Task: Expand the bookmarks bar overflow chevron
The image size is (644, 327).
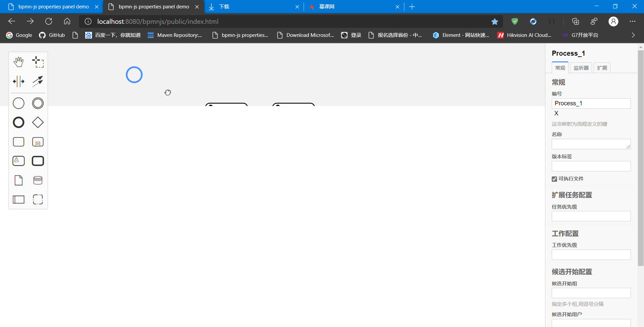Action: point(633,35)
